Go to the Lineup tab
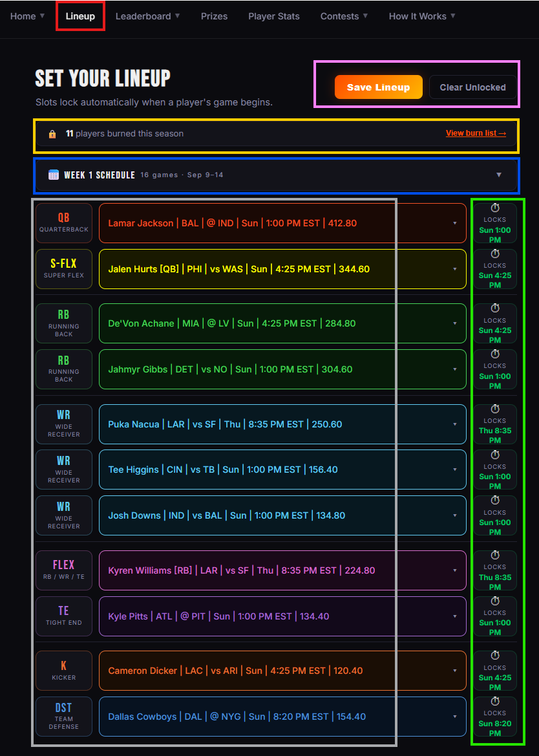The width and height of the screenshot is (539, 756). (80, 16)
